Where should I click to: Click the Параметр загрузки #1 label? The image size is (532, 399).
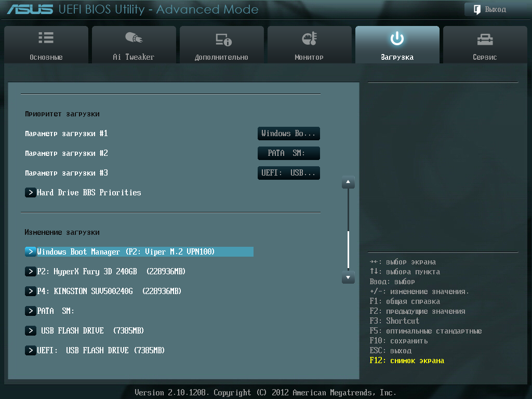66,134
